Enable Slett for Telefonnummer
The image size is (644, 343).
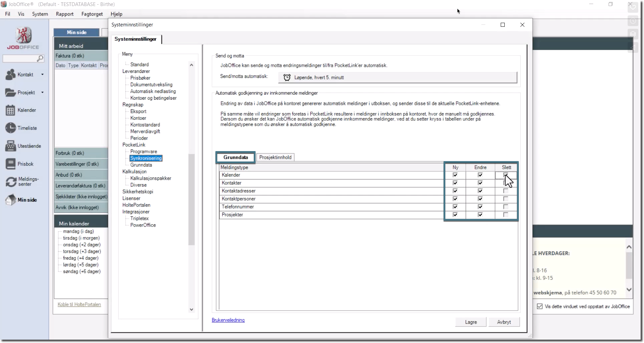point(505,207)
